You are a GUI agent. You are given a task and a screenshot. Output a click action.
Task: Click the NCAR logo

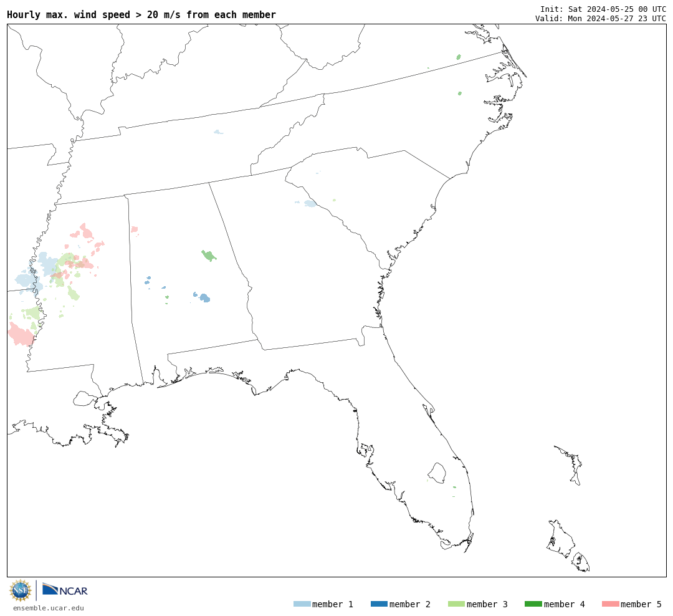click(65, 589)
